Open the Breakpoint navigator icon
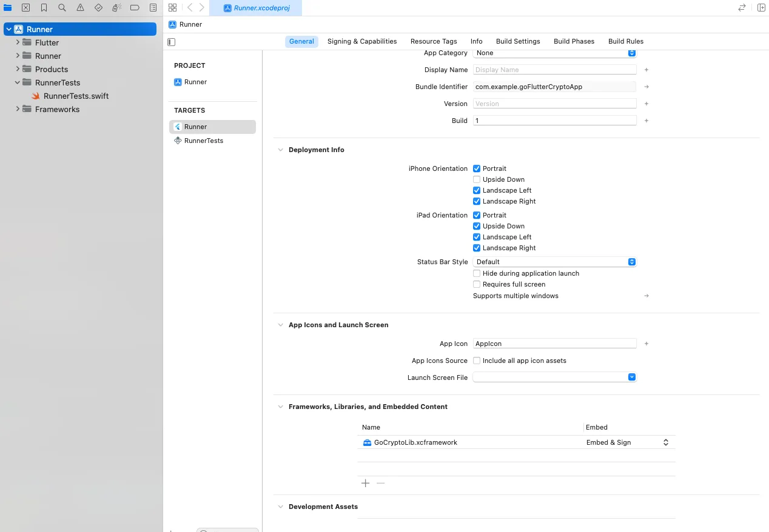This screenshot has width=769, height=532. 135,8
